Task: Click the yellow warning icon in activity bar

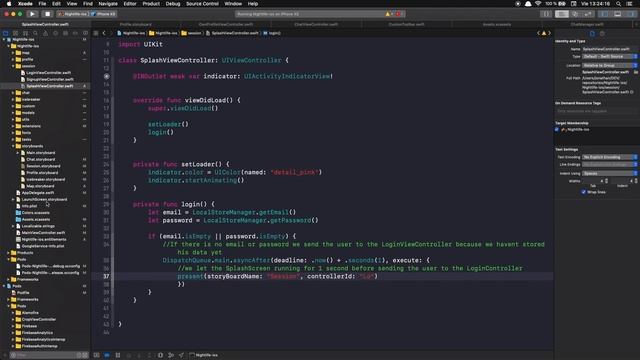Action: click(388, 14)
